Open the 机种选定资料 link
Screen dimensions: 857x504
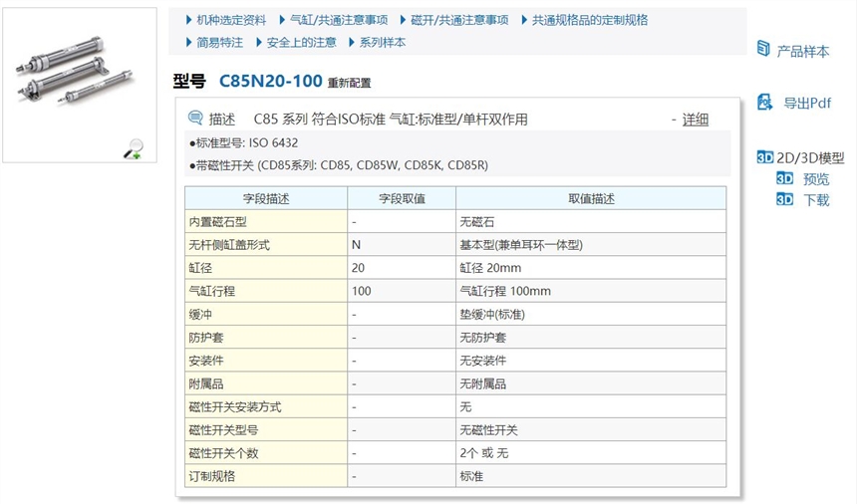(x=231, y=20)
